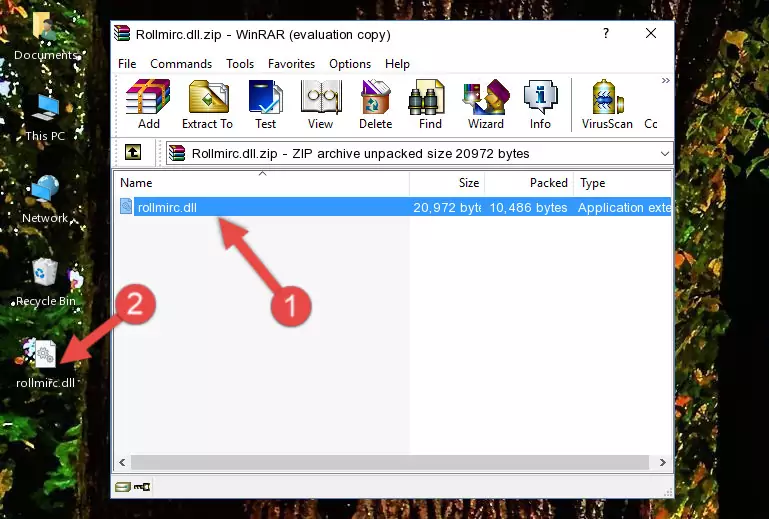The height and width of the screenshot is (519, 769).
Task: Select the rollmirc.dll desktop file
Action: click(x=45, y=364)
